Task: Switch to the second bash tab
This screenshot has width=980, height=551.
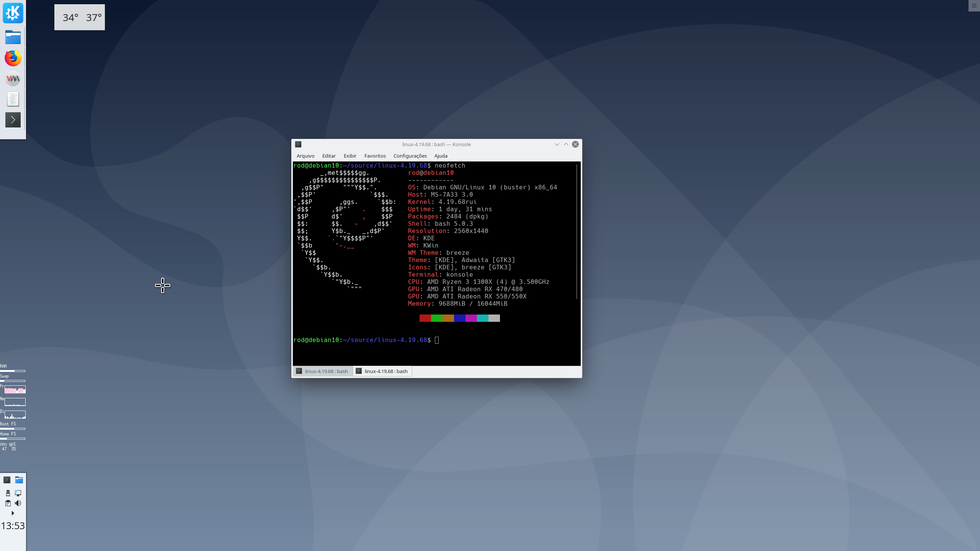Action: click(382, 371)
